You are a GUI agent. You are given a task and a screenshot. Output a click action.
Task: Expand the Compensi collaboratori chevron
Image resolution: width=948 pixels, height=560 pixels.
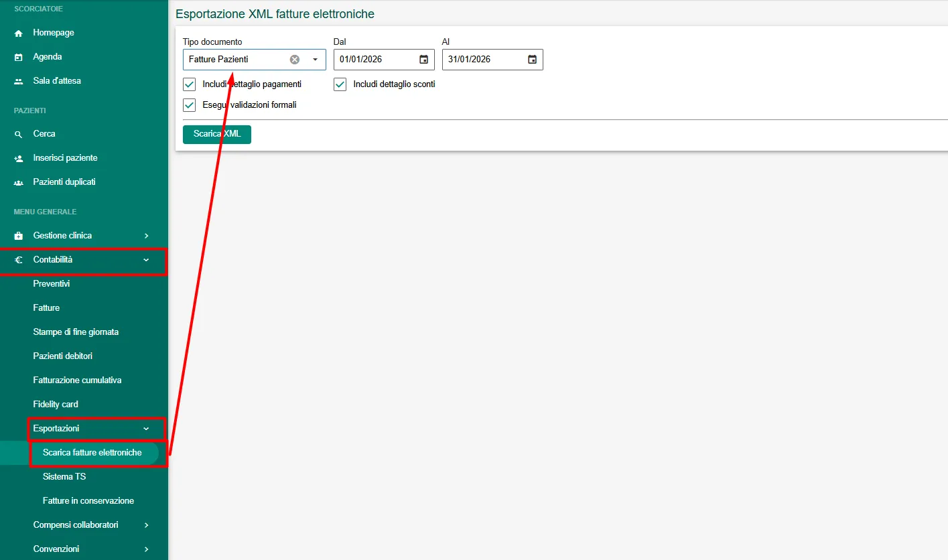coord(146,525)
